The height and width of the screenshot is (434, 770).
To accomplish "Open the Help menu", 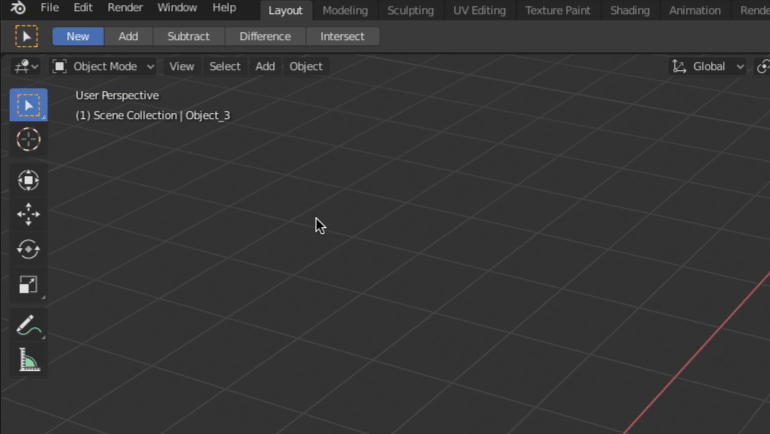I will [x=224, y=8].
